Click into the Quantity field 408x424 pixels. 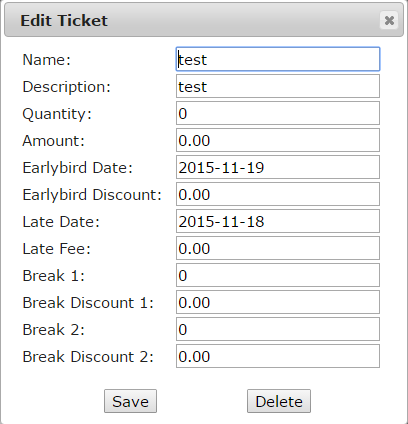(278, 113)
